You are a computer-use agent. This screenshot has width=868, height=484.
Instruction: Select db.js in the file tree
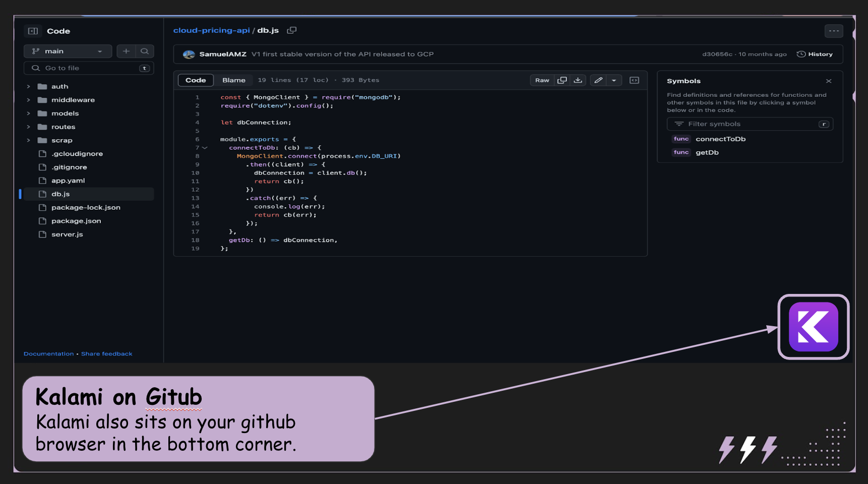tap(88, 194)
